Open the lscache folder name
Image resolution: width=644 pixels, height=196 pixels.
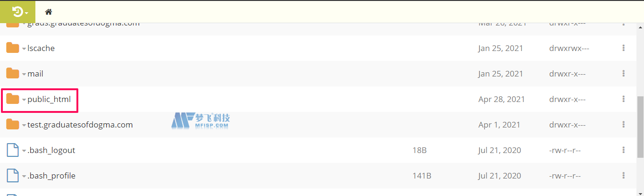pos(41,48)
